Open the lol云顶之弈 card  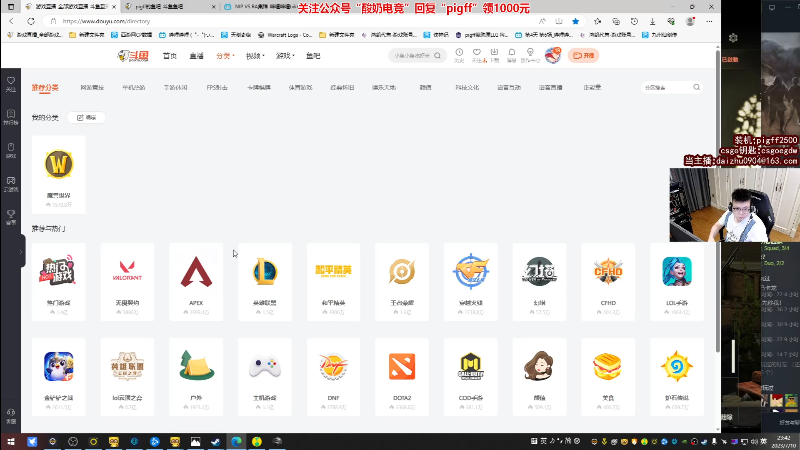tap(127, 377)
